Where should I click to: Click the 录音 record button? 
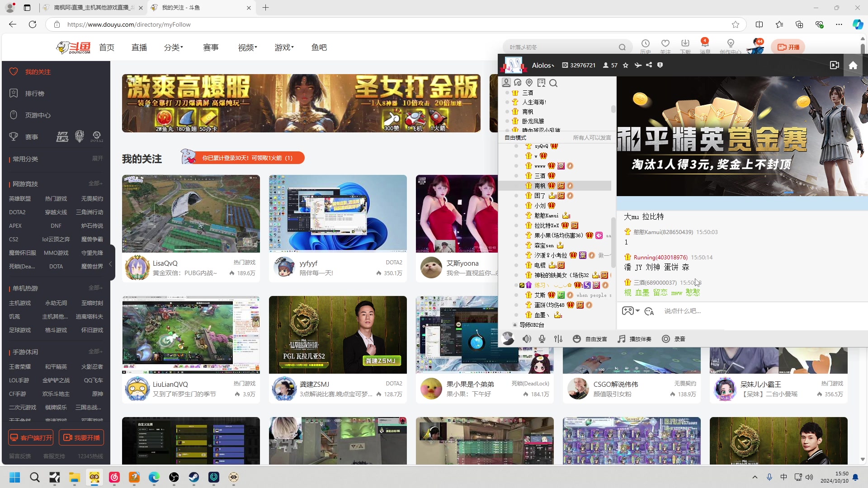[674, 339]
